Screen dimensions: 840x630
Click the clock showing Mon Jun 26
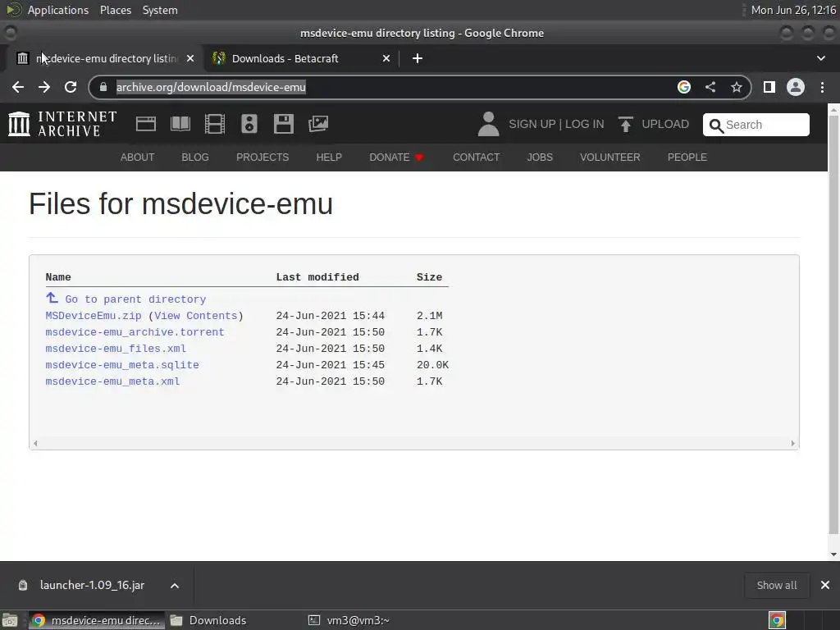(x=793, y=10)
